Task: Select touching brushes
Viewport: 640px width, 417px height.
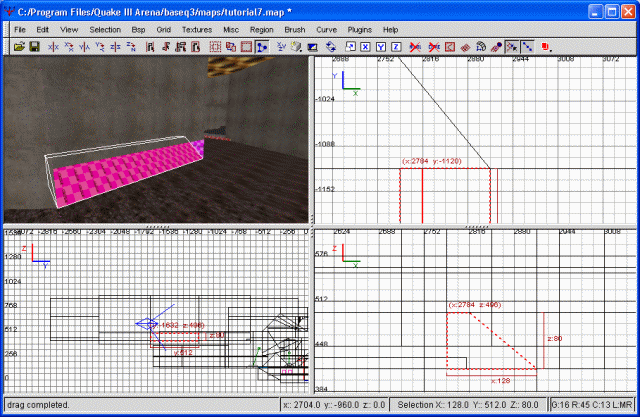Action: point(165,47)
